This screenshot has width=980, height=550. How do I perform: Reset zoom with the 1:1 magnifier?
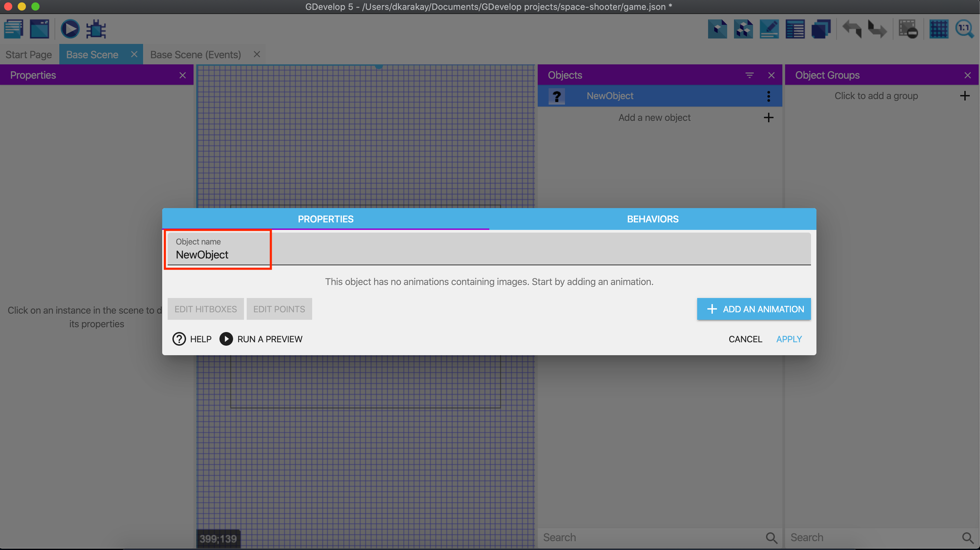[964, 29]
